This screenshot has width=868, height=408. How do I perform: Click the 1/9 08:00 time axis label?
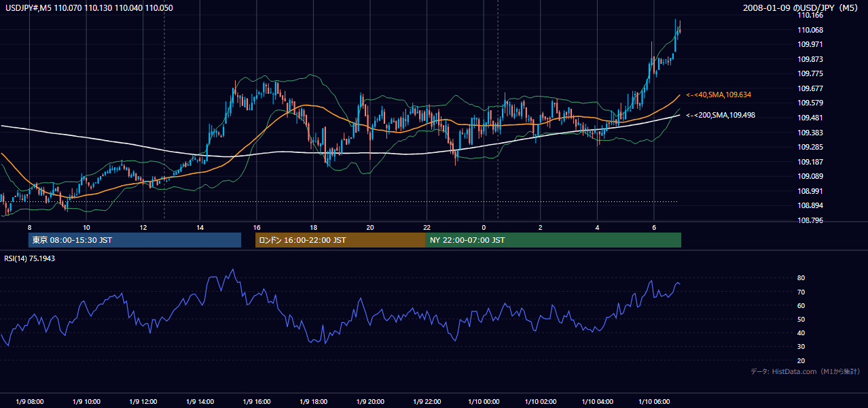click(29, 402)
